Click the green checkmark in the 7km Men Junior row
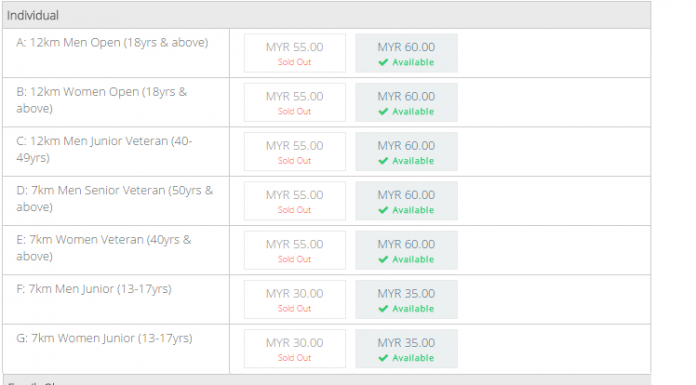Image resolution: width=696 pixels, height=385 pixels. click(384, 309)
